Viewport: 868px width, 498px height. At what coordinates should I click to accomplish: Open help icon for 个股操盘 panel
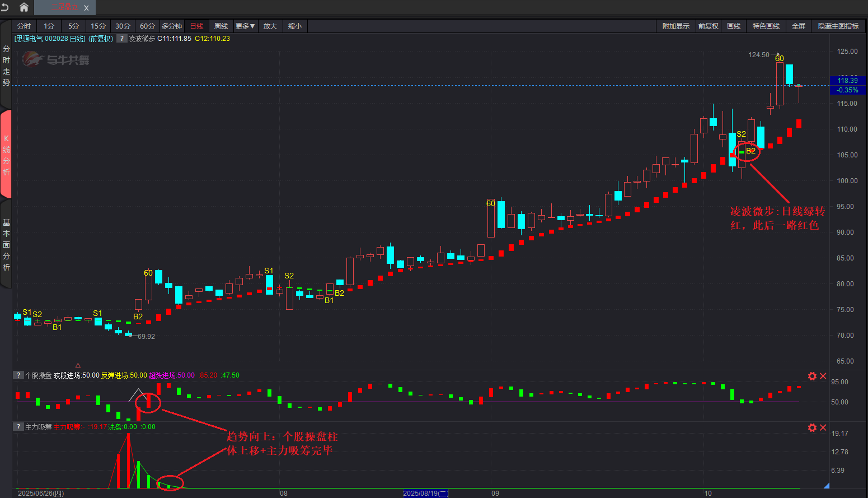[18, 375]
